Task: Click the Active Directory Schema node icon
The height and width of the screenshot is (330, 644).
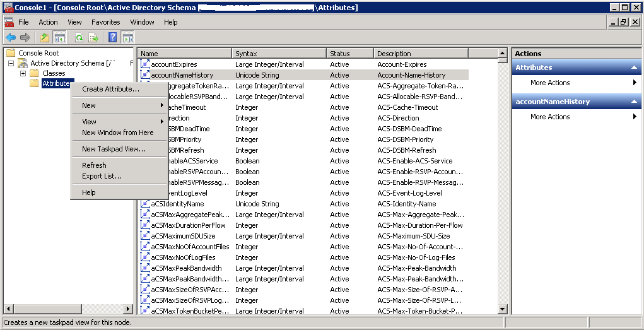Action: click(x=22, y=63)
